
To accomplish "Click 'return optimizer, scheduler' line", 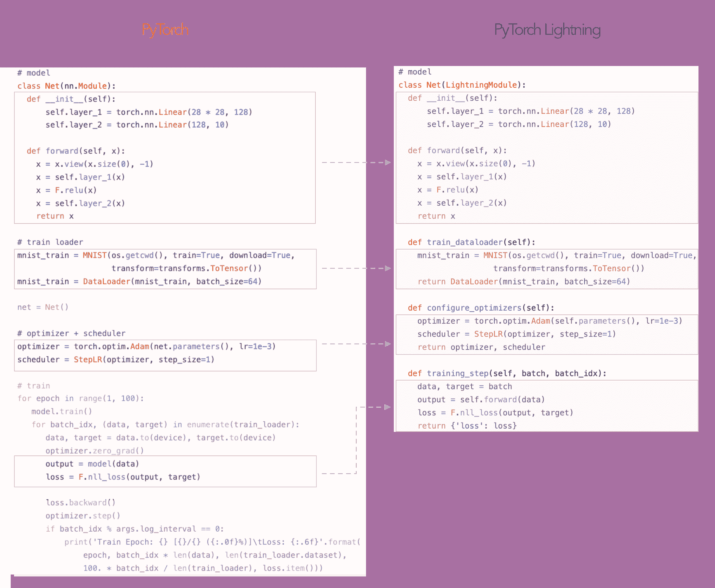I will [481, 347].
